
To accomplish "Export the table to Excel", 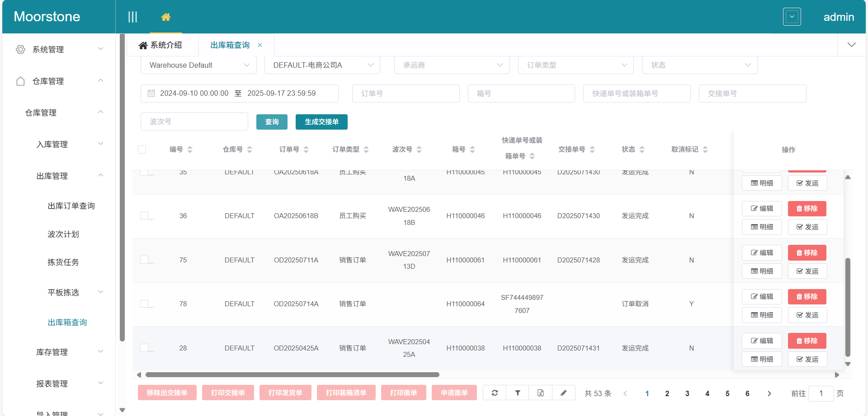I will [x=540, y=393].
